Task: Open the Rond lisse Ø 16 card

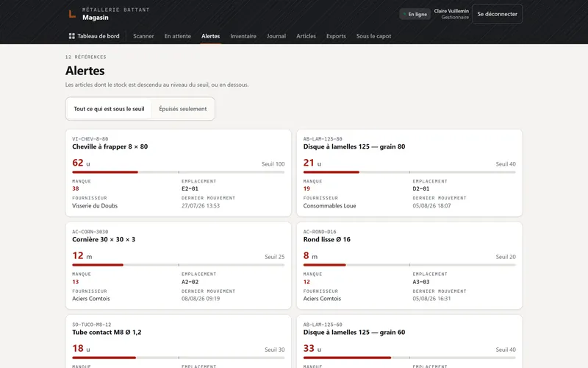Action: [x=409, y=266]
